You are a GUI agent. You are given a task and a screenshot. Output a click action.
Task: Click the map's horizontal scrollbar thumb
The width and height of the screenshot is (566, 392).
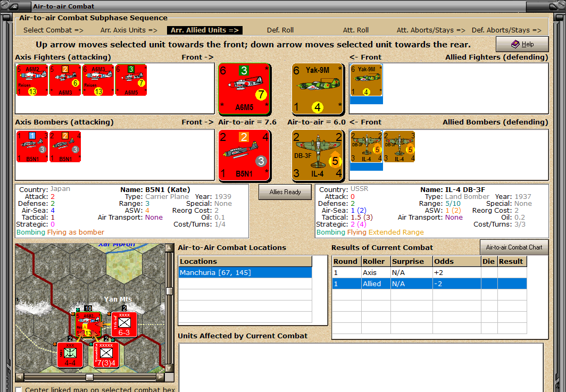[x=89, y=377]
